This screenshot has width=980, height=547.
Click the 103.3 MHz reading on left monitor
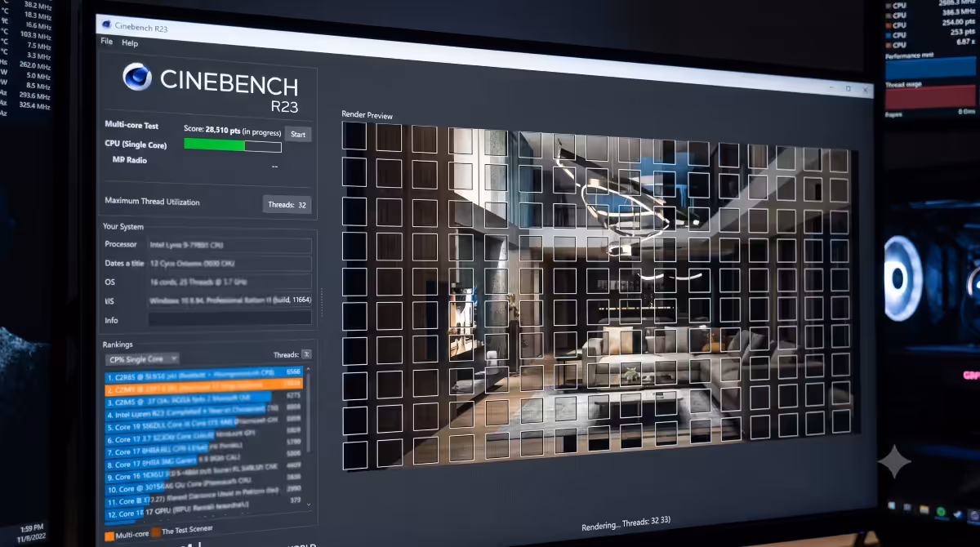35,35
